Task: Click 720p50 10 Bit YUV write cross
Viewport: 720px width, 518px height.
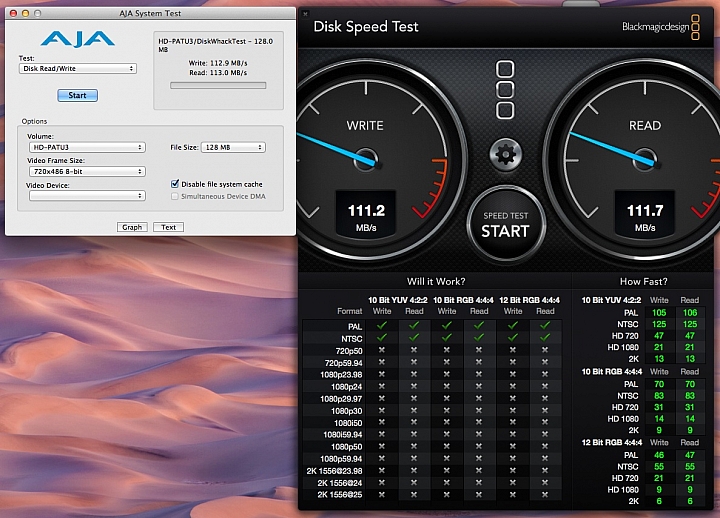Action: click(x=382, y=350)
